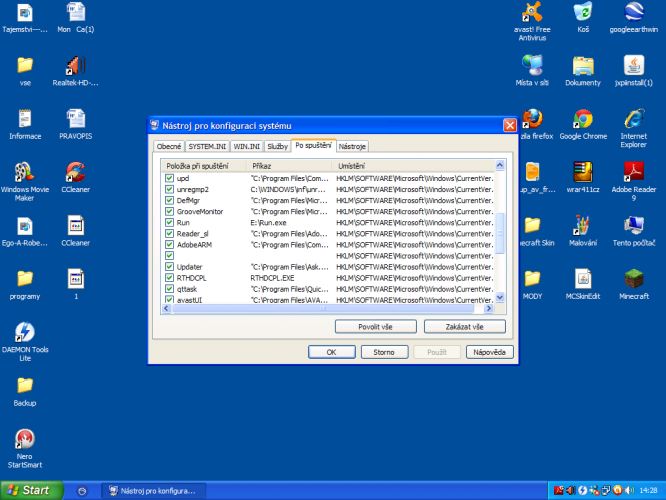Viewport: 666px width, 500px height.
Task: Select the wrar411cz archive icon
Action: 583,178
